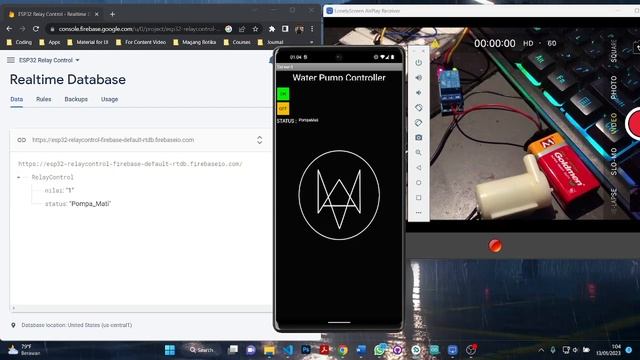Open a new Chrome tab

pyautogui.click(x=112, y=14)
